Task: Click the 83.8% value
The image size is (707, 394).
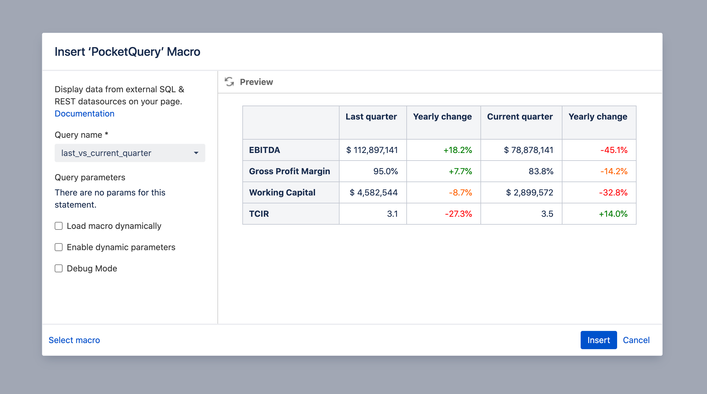Action: (541, 171)
